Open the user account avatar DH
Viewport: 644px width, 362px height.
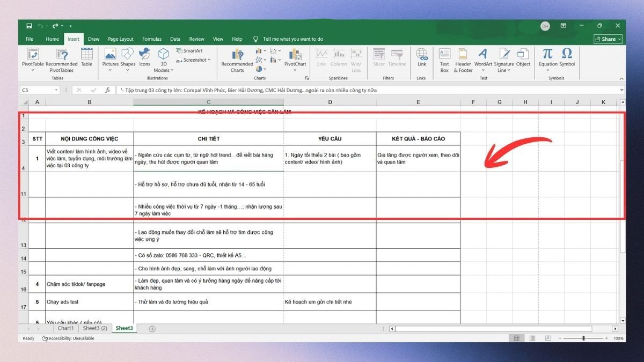tap(545, 26)
